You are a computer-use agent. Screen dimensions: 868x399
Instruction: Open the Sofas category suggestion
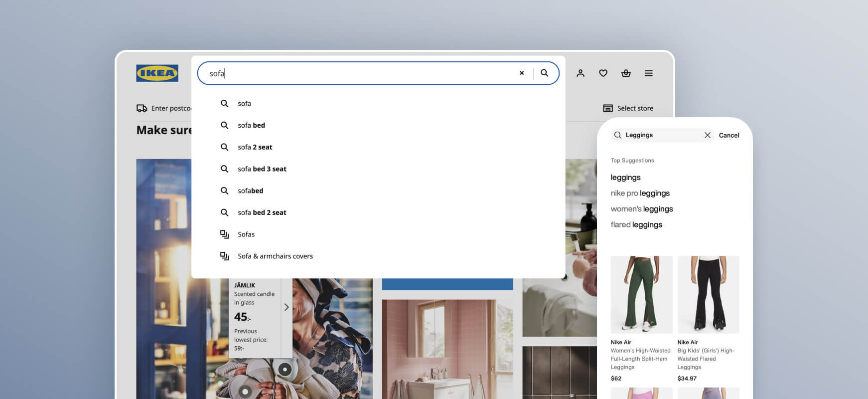tap(246, 234)
